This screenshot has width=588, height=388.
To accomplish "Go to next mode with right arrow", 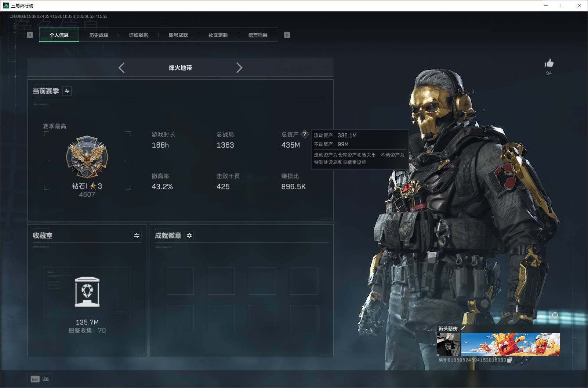I will point(239,68).
